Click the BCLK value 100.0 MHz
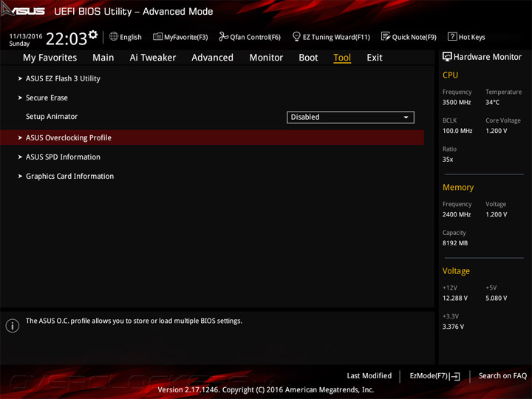532x399 pixels. [457, 131]
